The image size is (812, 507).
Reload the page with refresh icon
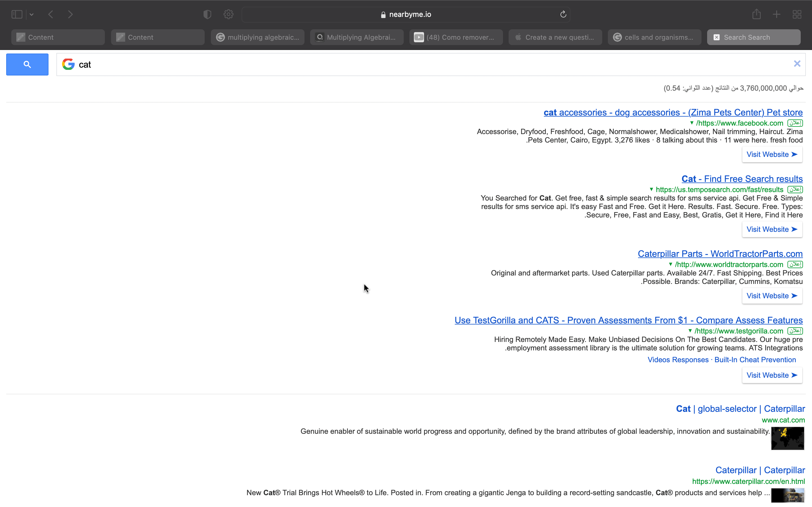[x=563, y=14]
